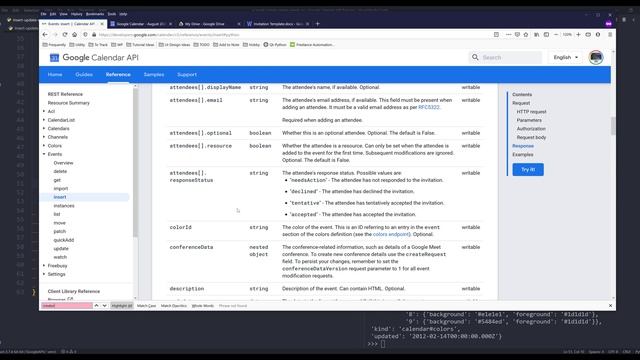Switch to the My Drive browser tab
640x360 pixels.
[209, 24]
